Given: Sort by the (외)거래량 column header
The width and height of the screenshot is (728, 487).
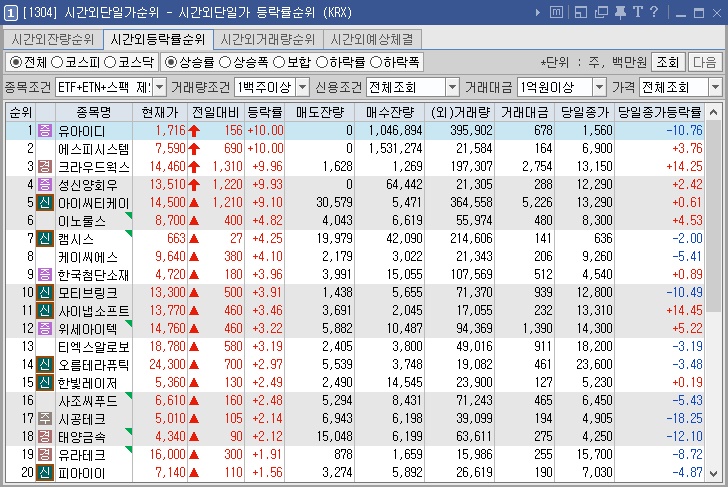Looking at the screenshot, I should tap(460, 112).
